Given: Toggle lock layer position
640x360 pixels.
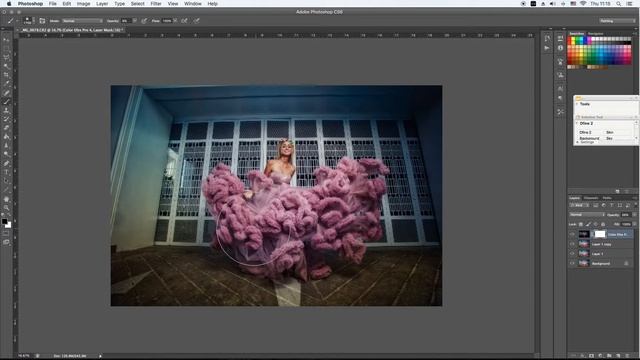Looking at the screenshot, I should (x=596, y=224).
